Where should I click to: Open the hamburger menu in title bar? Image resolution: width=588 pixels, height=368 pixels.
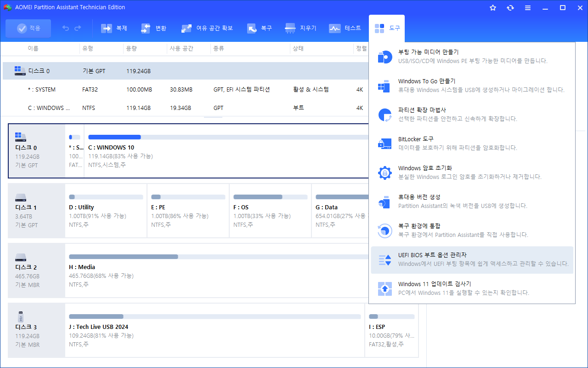click(x=528, y=8)
